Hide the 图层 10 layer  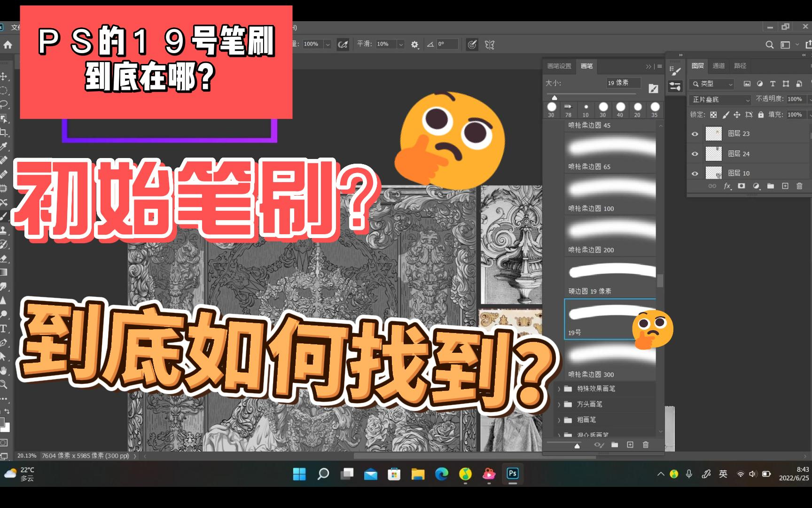(695, 173)
